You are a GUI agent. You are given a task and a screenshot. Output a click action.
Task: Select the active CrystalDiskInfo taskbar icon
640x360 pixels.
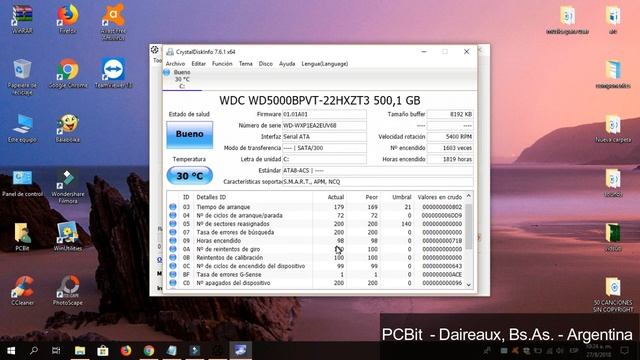click(x=240, y=351)
